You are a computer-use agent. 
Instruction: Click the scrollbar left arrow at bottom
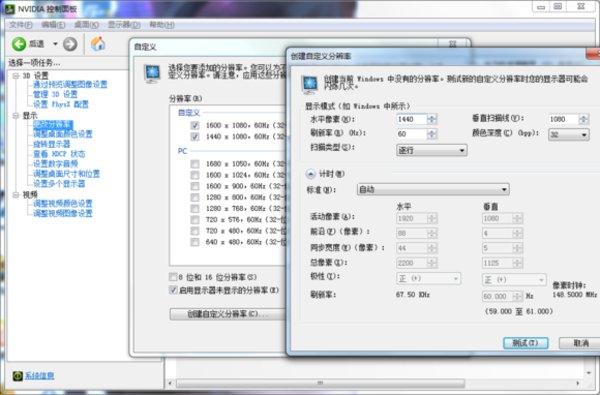click(x=171, y=383)
